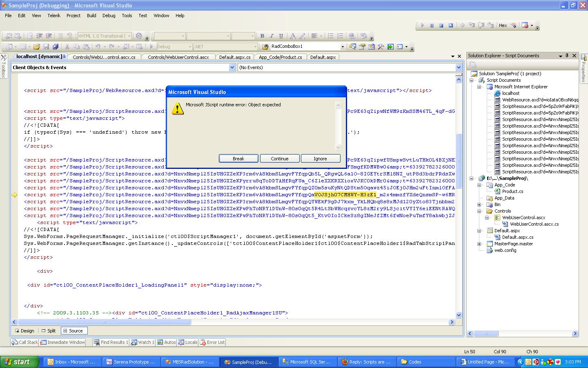Open the Error List window tab
Viewport: 588px width, 368px height.
tap(212, 342)
